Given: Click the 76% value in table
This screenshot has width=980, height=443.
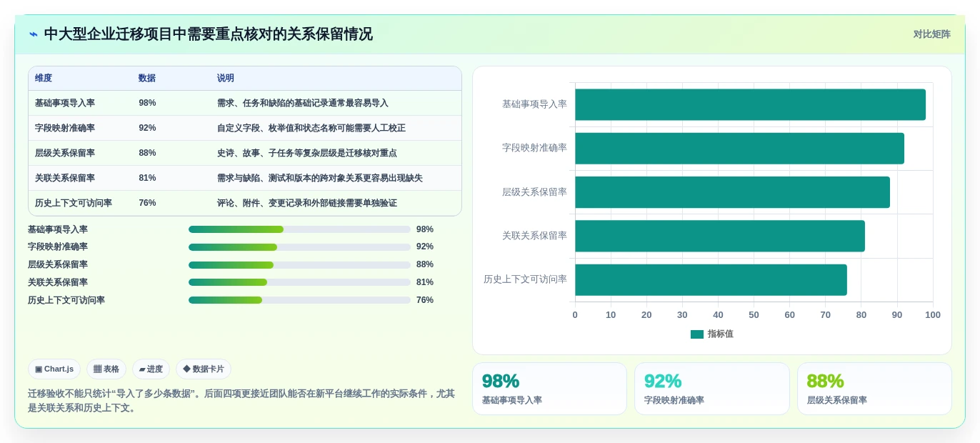Looking at the screenshot, I should (x=147, y=203).
